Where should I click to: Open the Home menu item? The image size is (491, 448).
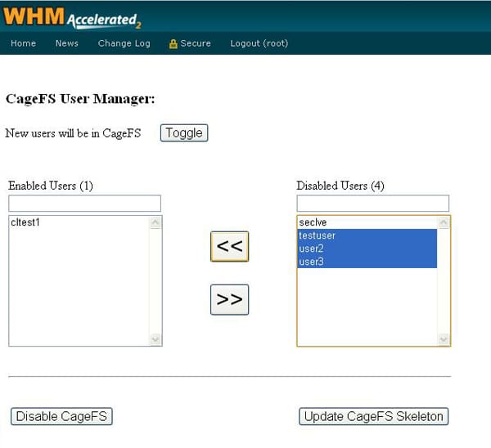click(23, 43)
